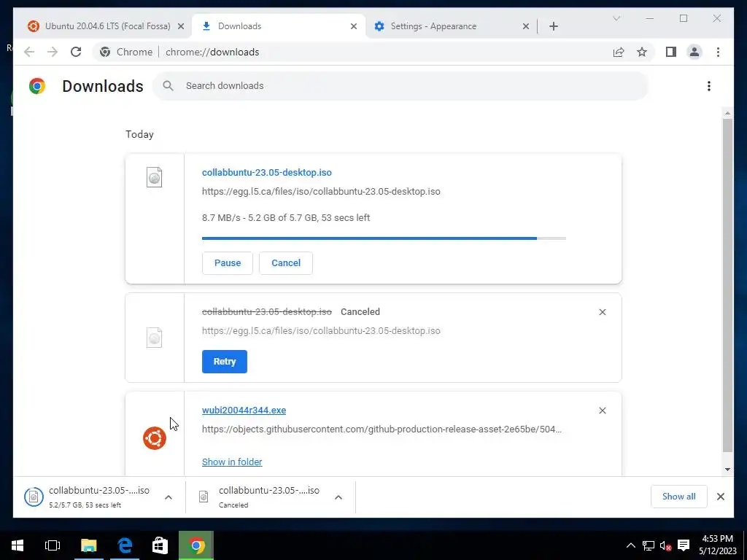Select the Downloads tab
This screenshot has width=747, height=560.
click(278, 26)
